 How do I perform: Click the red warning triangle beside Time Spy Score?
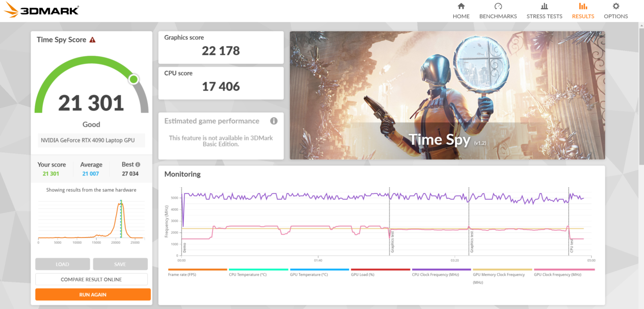coord(93,40)
